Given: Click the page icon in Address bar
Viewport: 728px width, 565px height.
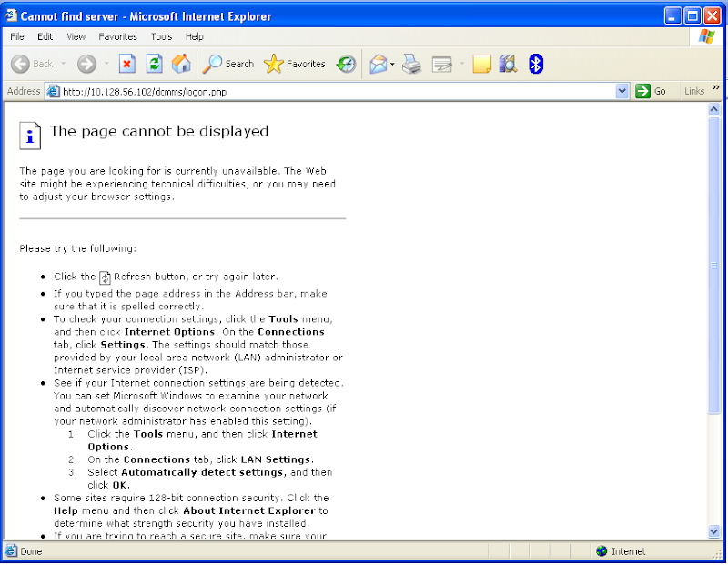Looking at the screenshot, I should click(x=54, y=92).
